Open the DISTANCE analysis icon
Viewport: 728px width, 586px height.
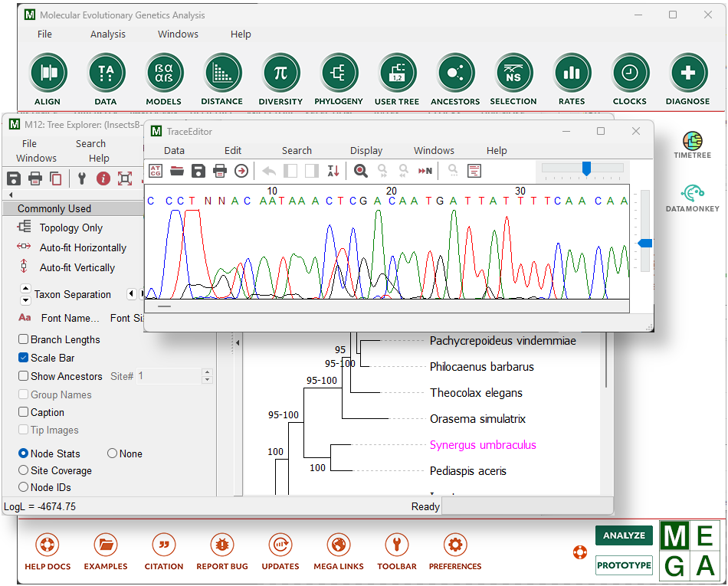222,73
